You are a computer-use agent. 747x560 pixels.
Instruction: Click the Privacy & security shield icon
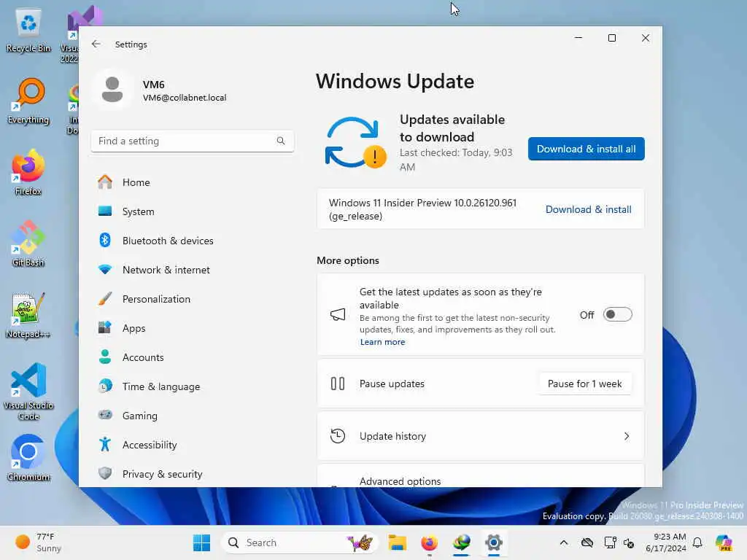[x=105, y=473]
